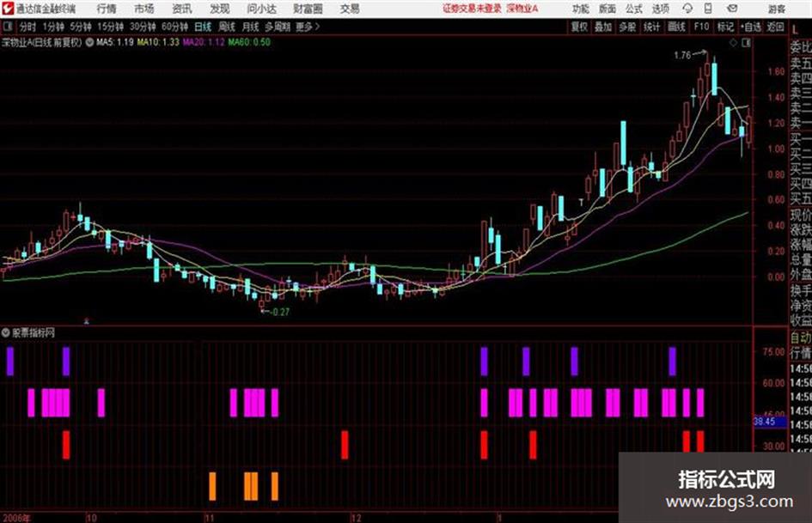Switch to 5分钟 chart period

80,27
